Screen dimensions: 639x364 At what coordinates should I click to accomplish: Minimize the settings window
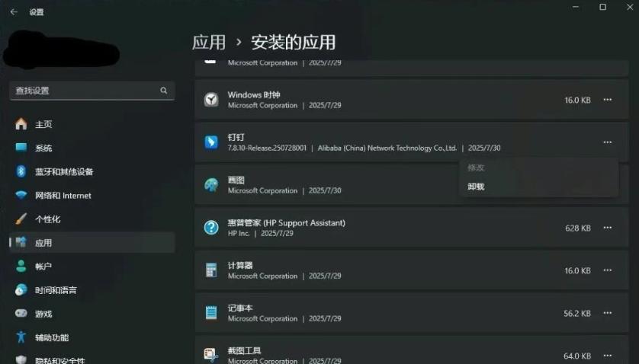[576, 7]
